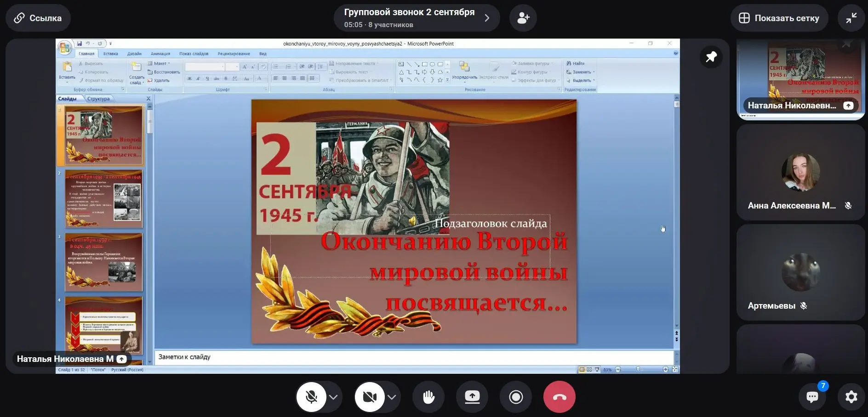Click the Undo arrow in quick access toolbar

pos(88,44)
